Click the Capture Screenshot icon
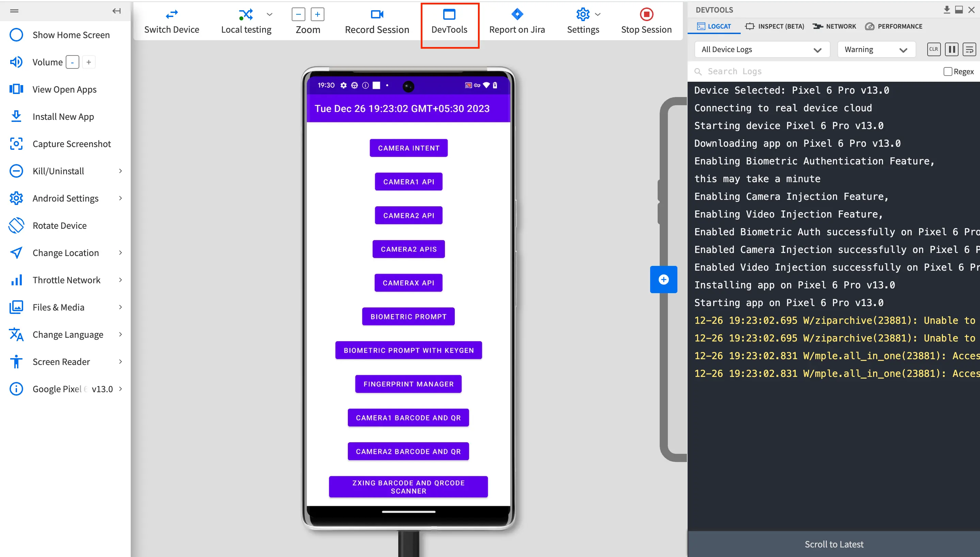The width and height of the screenshot is (980, 557). (x=16, y=144)
